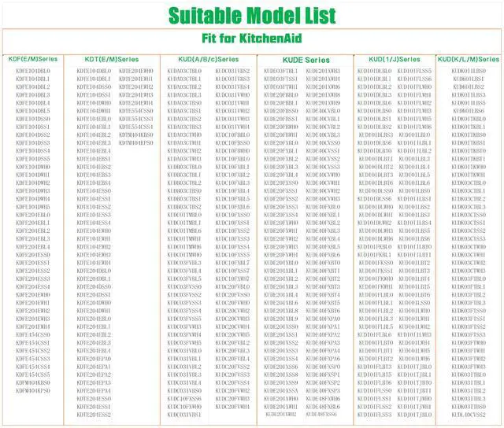Click model number KDTE204EPA4

click(94, 391)
